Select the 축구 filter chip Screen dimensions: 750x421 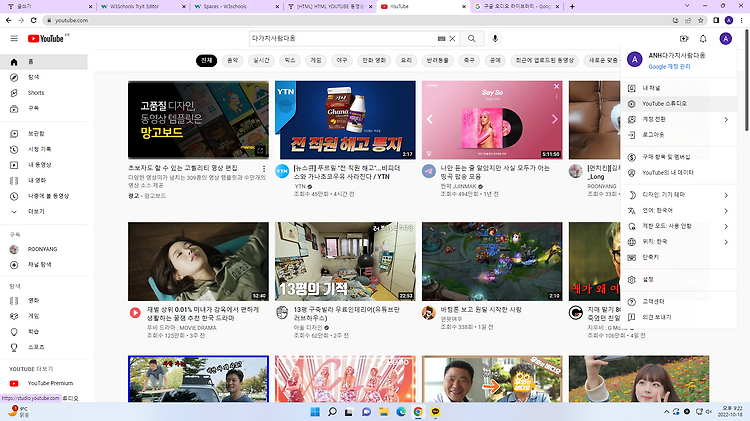pos(469,60)
